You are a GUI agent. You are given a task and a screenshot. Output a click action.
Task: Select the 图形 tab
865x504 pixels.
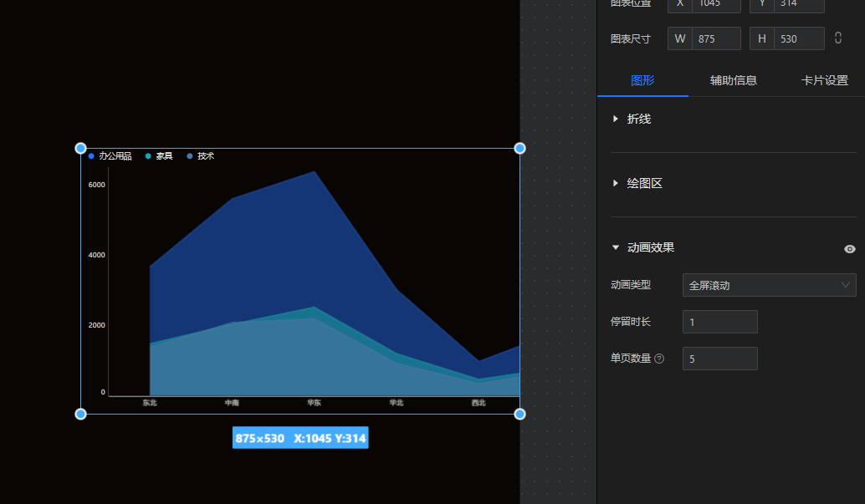point(642,80)
